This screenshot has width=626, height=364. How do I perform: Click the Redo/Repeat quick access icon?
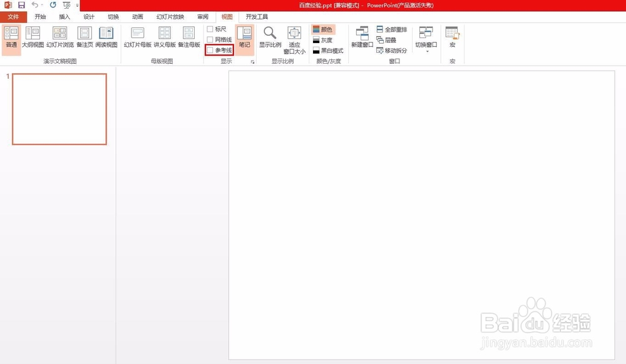point(53,5)
